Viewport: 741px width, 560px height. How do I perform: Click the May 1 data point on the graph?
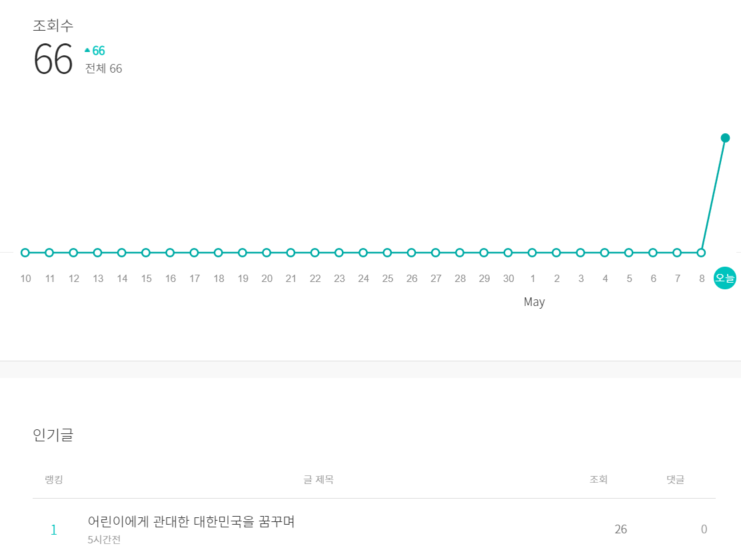tap(532, 252)
